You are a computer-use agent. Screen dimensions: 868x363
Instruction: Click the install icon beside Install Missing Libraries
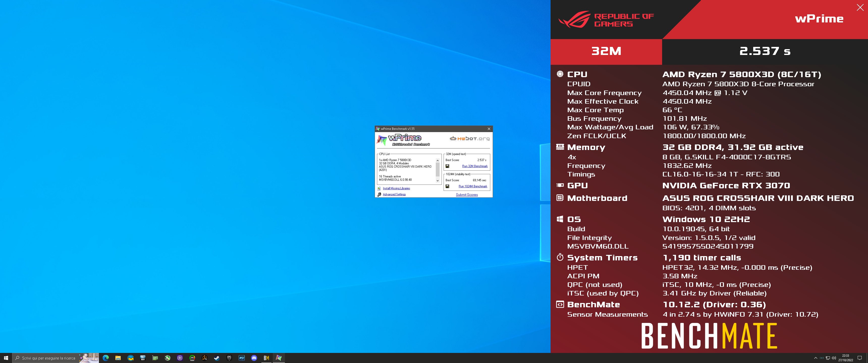(379, 188)
